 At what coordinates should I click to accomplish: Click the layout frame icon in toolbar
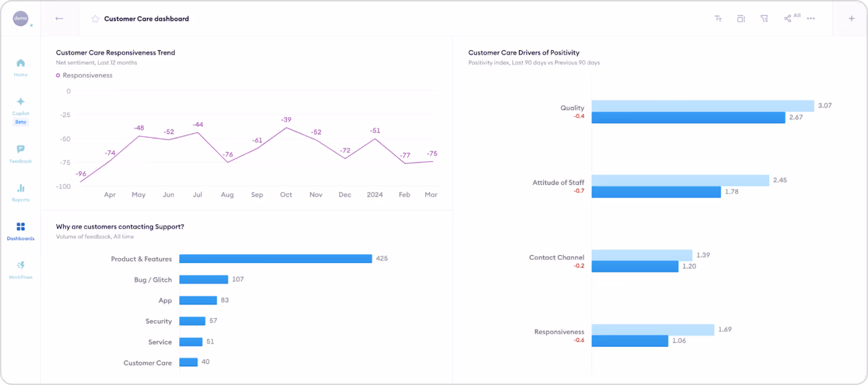click(741, 19)
